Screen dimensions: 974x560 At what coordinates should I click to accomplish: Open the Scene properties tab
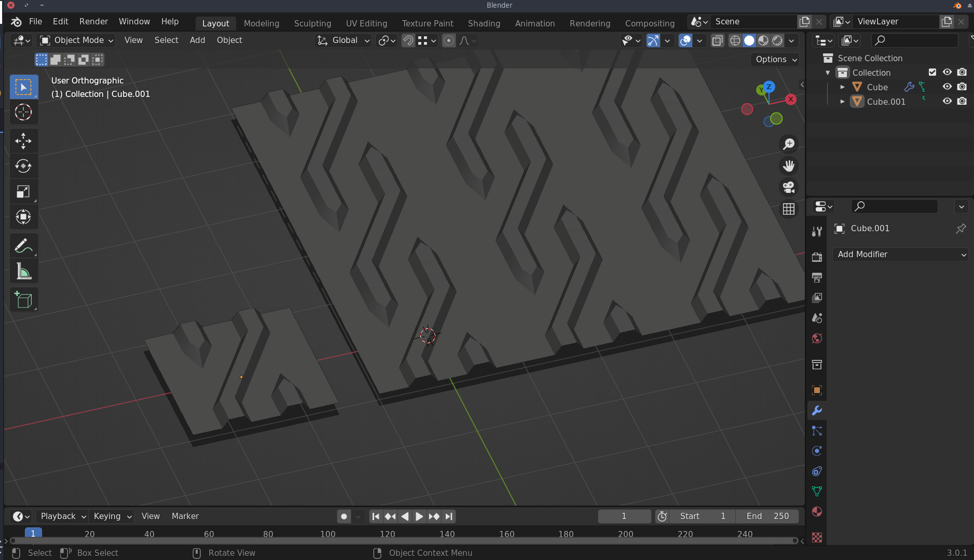click(817, 318)
